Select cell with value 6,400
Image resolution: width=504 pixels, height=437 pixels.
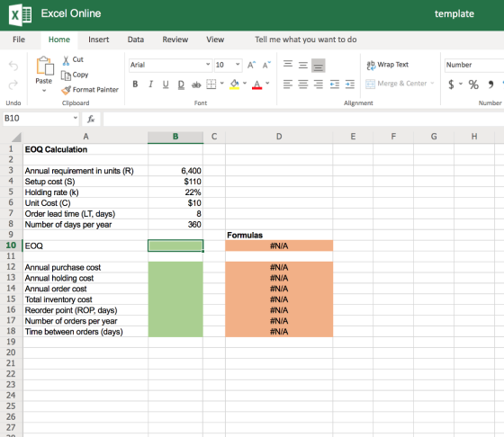pyautogui.click(x=175, y=171)
